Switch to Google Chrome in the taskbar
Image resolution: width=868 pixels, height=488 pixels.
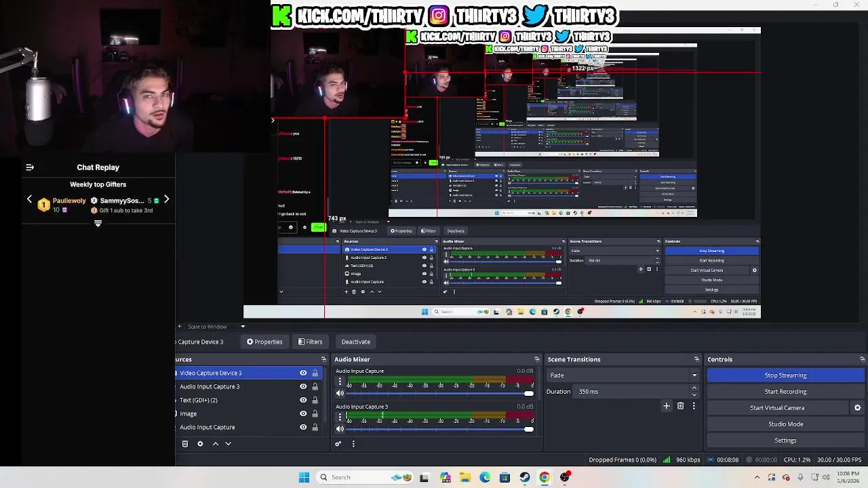click(544, 477)
